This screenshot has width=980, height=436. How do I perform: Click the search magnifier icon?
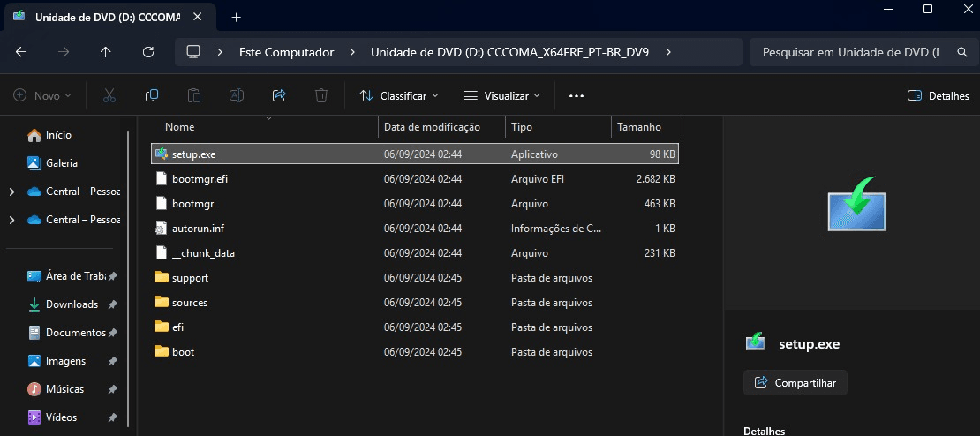[x=962, y=52]
